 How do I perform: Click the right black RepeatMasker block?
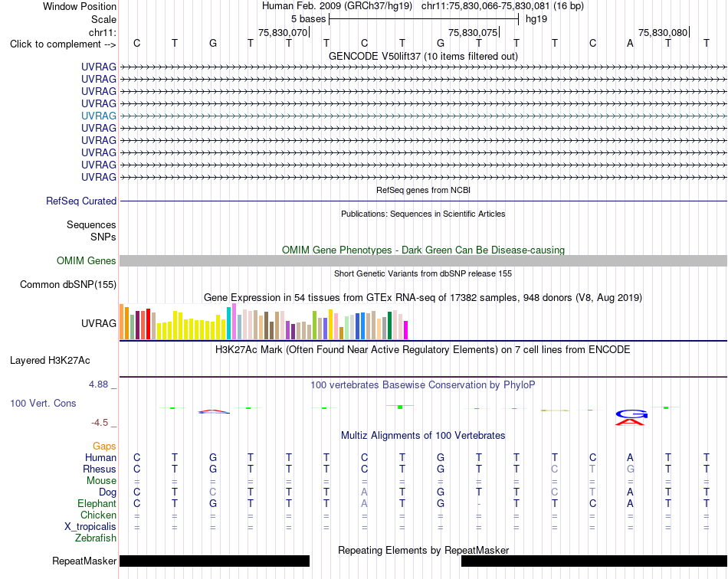(x=595, y=561)
